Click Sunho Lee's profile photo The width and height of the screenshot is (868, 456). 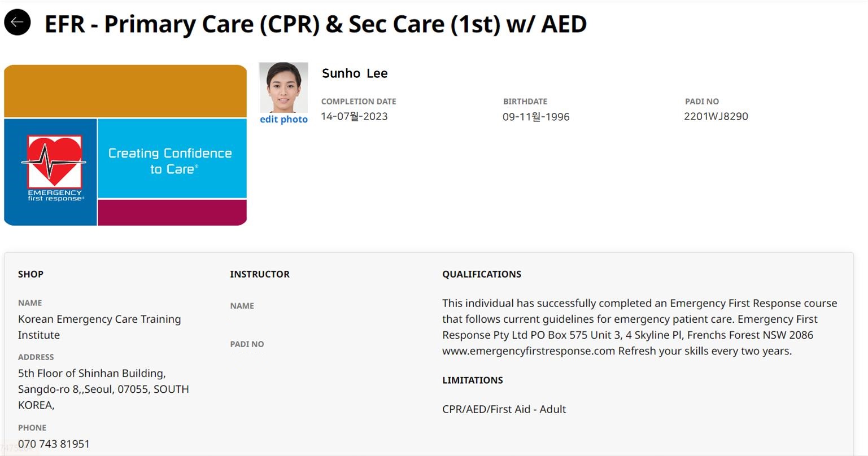click(283, 87)
